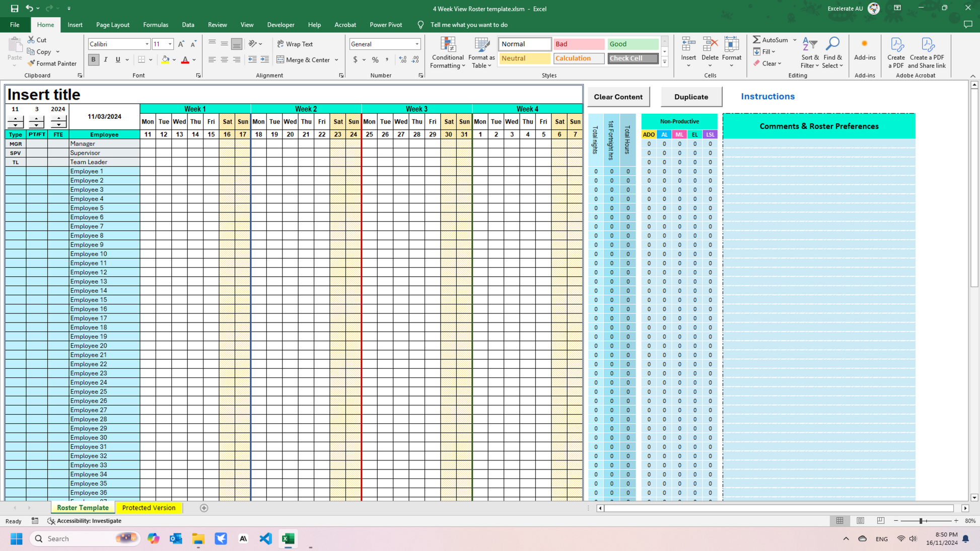Toggle Italic formatting

point(106,60)
